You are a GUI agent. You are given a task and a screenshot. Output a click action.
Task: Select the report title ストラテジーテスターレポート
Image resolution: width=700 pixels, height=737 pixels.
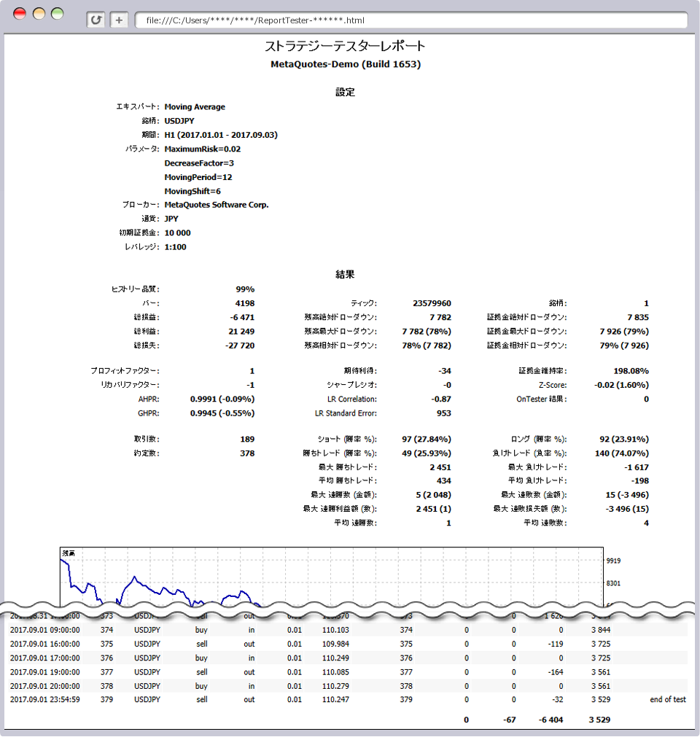pyautogui.click(x=345, y=46)
